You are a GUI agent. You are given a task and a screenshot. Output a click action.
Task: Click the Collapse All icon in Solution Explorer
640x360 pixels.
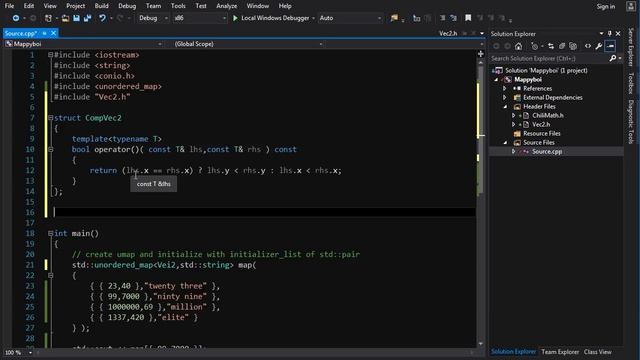(562, 46)
